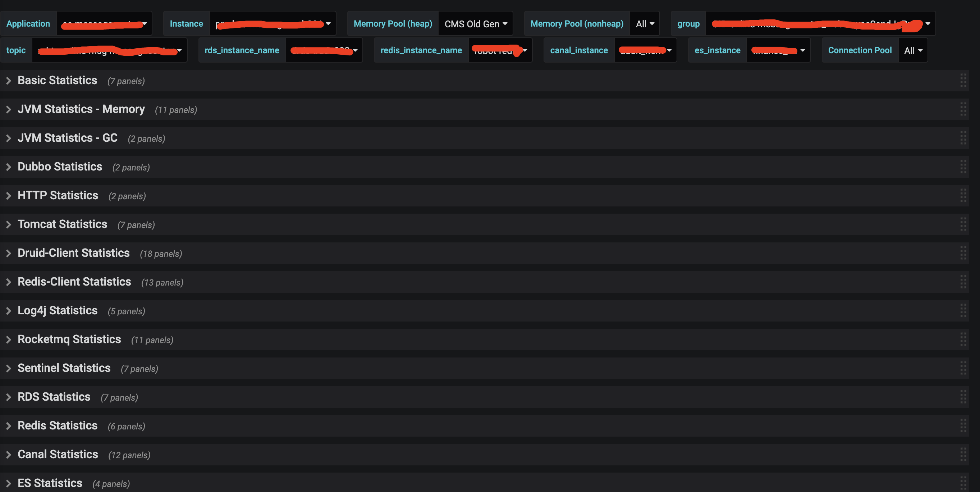Open Connection Pool All dropdown
The width and height of the screenshot is (980, 492).
point(913,51)
